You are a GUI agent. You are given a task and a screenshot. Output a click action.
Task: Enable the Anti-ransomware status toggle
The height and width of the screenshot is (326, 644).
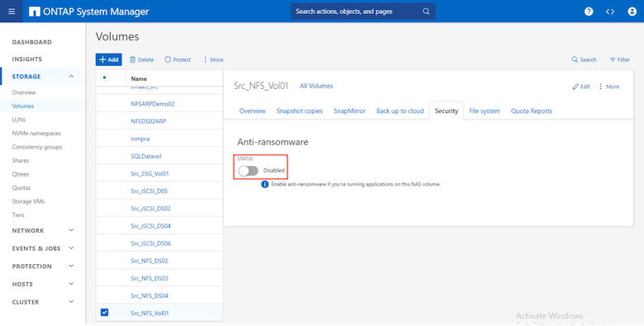[248, 170]
